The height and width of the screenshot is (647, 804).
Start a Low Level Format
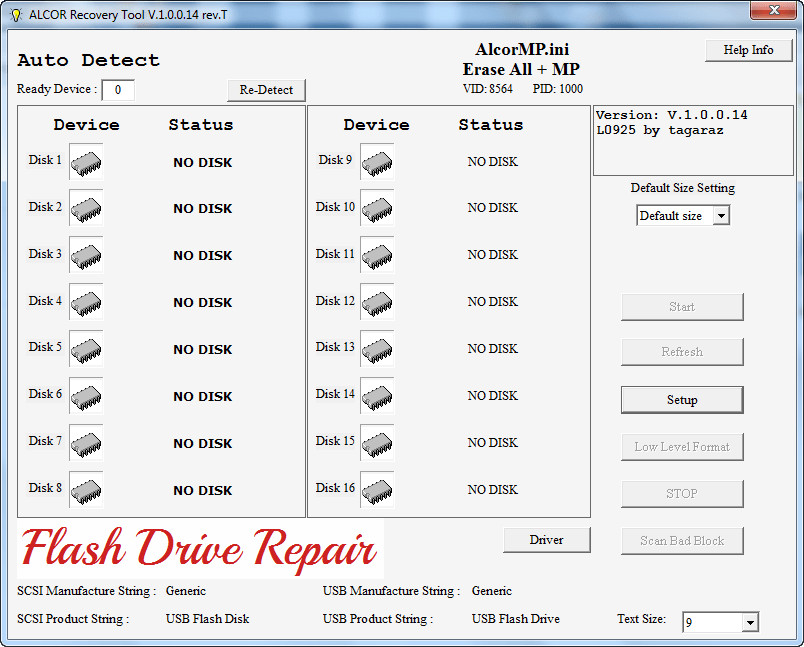(x=681, y=446)
